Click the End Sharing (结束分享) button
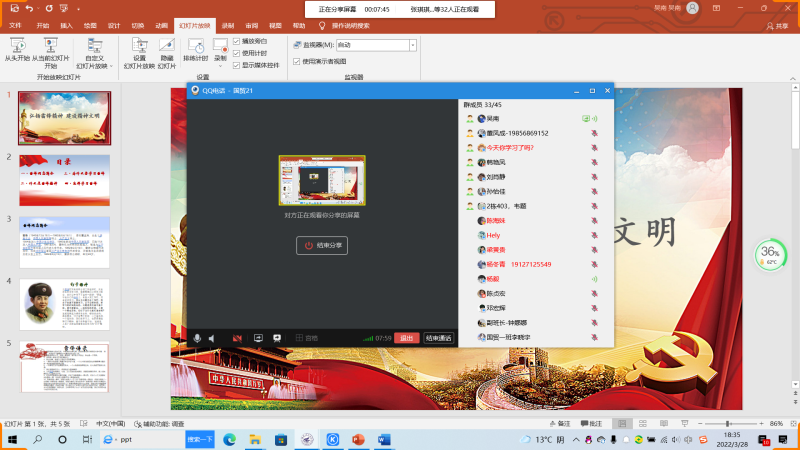The image size is (800, 450). pyautogui.click(x=322, y=245)
